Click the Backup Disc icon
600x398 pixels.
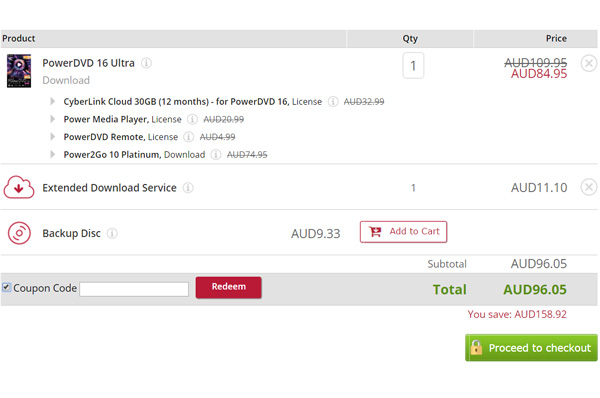(x=19, y=233)
